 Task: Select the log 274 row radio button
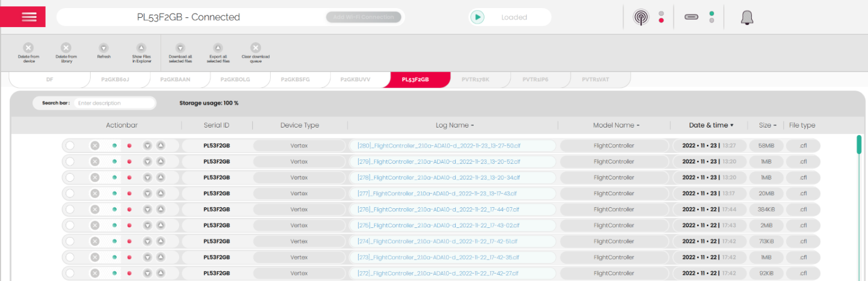coord(70,241)
